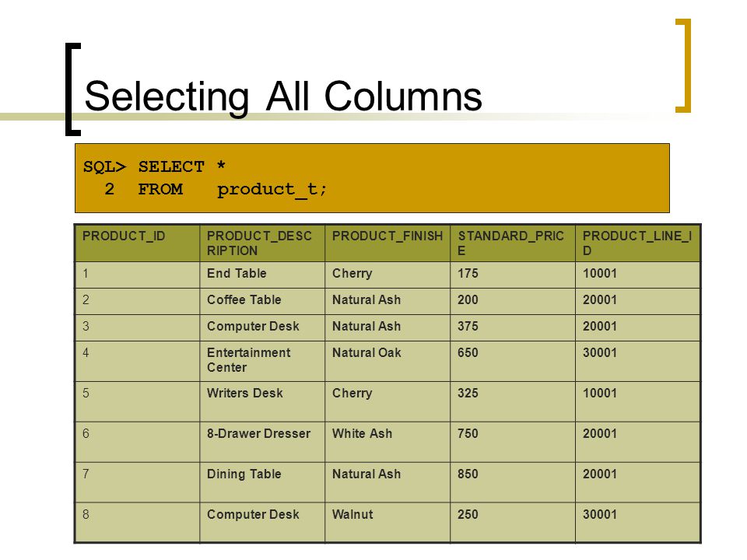
Task: Select the STANDARD_PRICE column header
Action: tap(513, 243)
